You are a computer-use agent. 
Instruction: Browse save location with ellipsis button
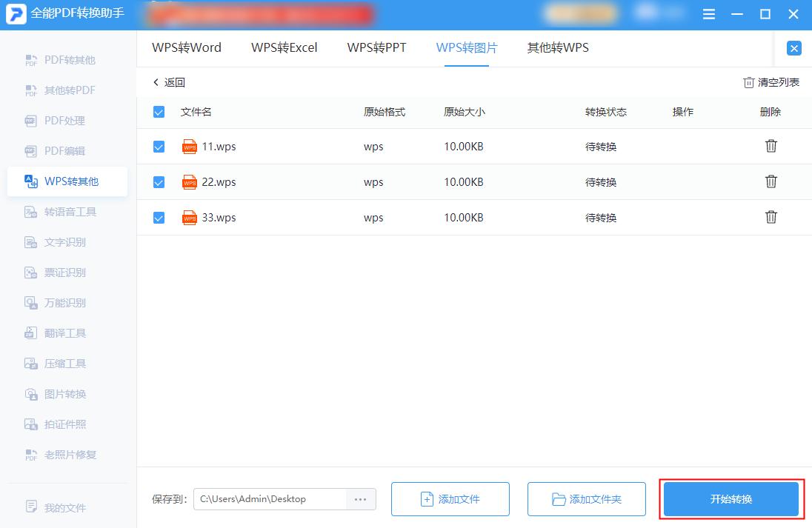(x=361, y=499)
